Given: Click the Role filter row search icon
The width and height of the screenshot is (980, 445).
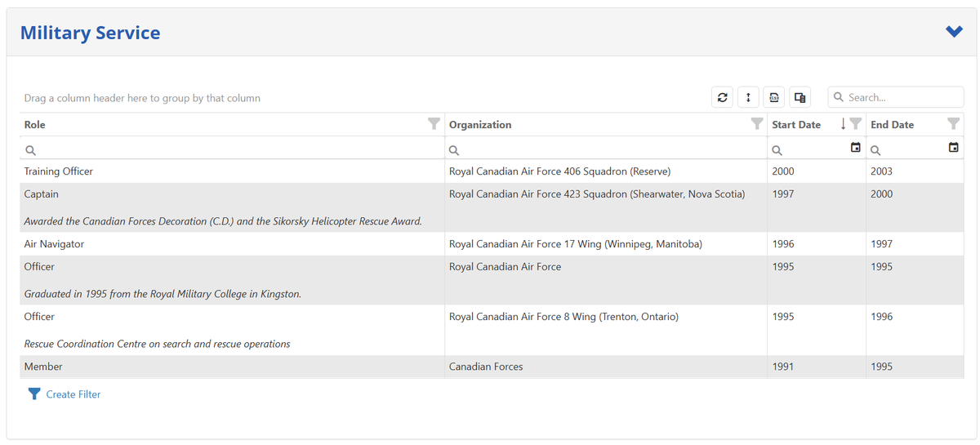Looking at the screenshot, I should (x=30, y=150).
